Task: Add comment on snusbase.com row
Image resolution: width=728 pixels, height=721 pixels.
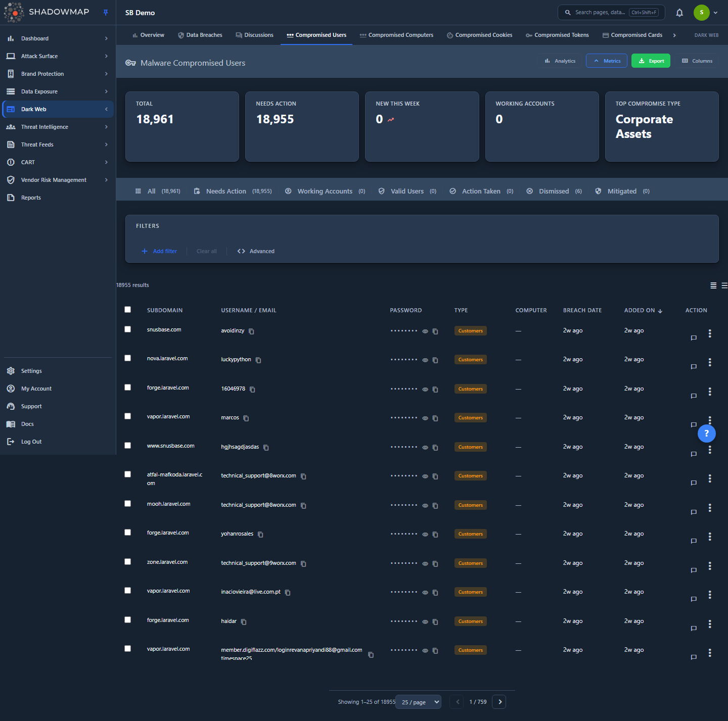Action: (x=694, y=338)
